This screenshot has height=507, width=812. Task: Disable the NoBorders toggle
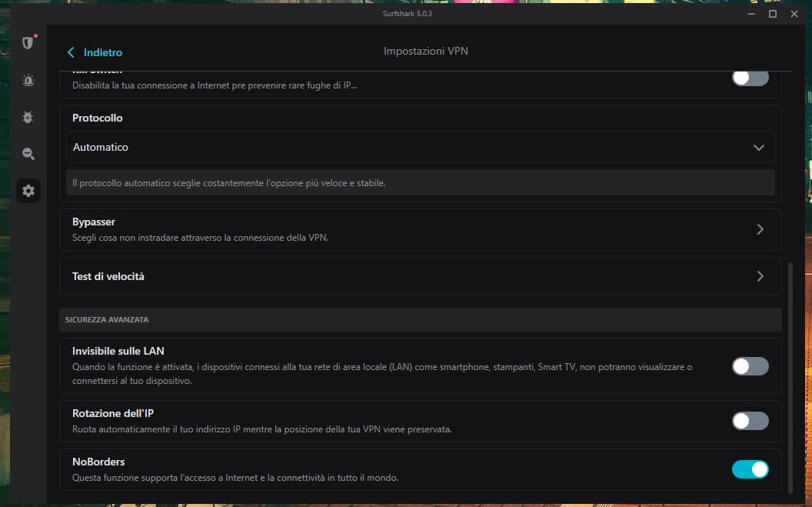point(750,469)
